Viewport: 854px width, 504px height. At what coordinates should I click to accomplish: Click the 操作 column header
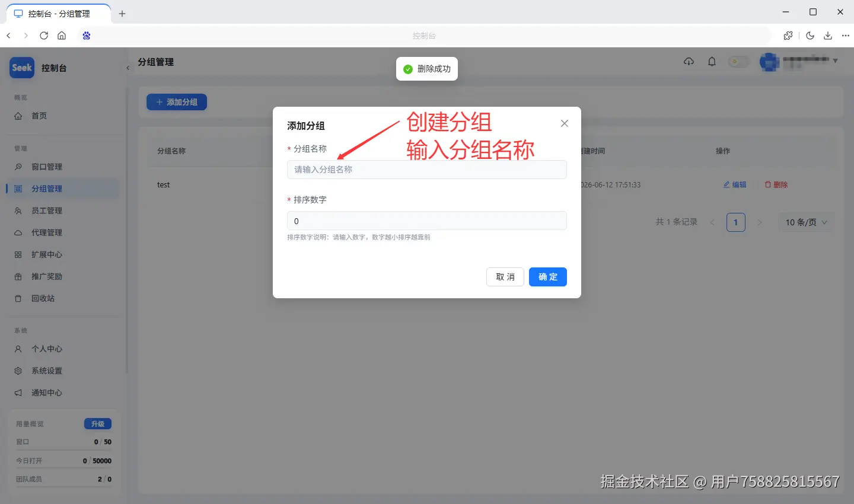(x=723, y=151)
